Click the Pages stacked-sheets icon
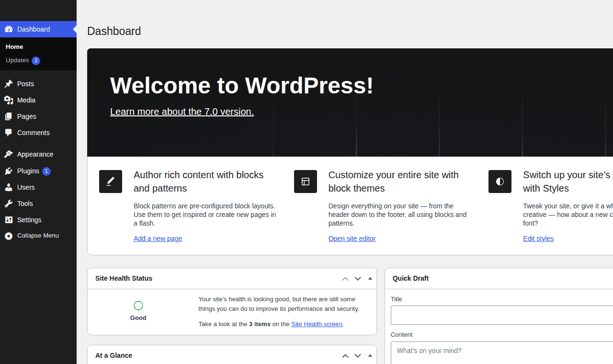This screenshot has width=613, height=364. pyautogui.click(x=9, y=116)
